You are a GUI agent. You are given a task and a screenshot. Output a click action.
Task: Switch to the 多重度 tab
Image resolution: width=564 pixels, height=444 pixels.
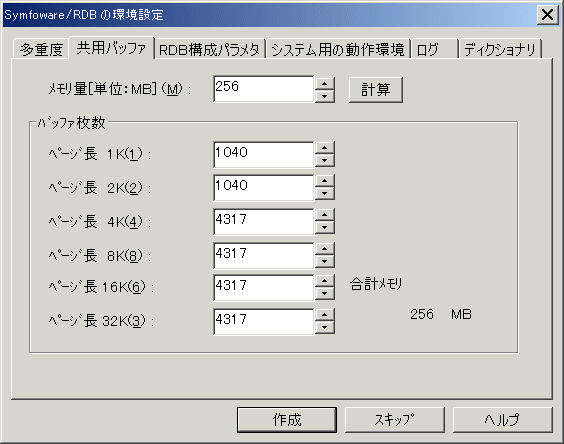41,49
